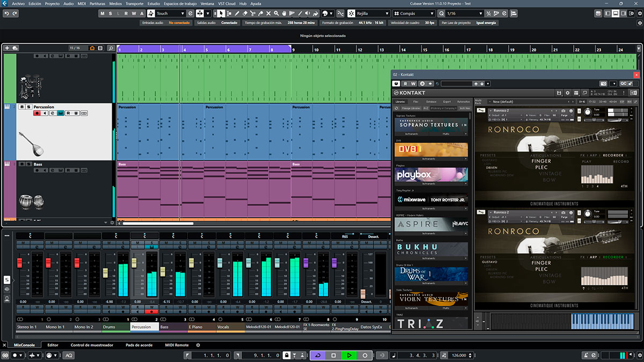Click the transport Stop button
The width and height of the screenshot is (644, 362).
[333, 355]
